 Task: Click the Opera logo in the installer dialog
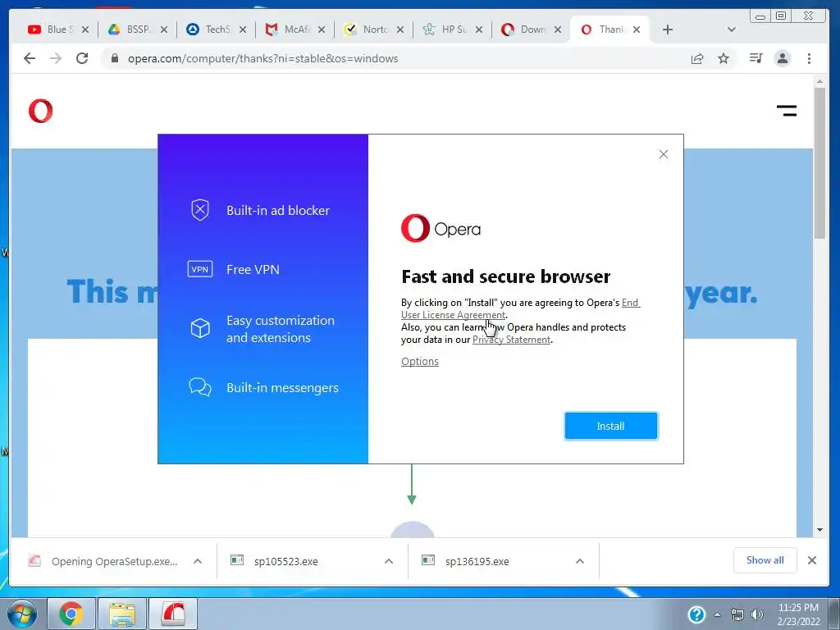point(441,228)
